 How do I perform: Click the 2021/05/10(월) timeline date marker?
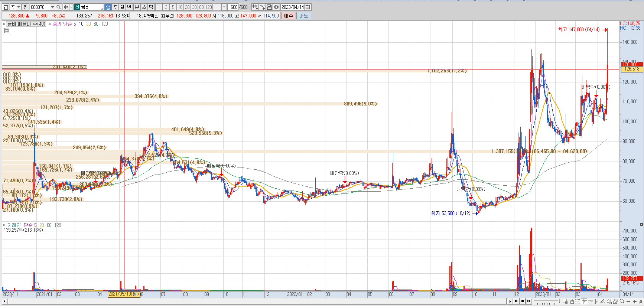[x=124, y=294]
